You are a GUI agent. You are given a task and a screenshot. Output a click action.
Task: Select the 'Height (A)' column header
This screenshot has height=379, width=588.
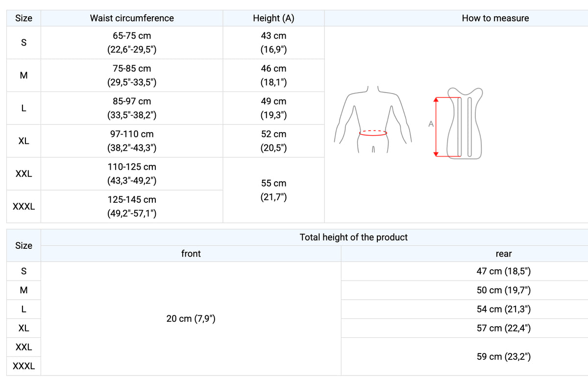[273, 18]
